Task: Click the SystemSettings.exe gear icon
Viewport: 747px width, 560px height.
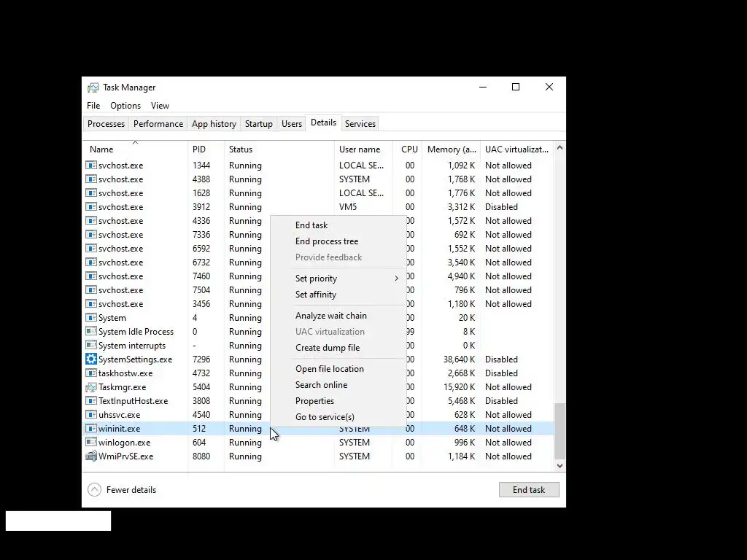Action: coord(91,359)
